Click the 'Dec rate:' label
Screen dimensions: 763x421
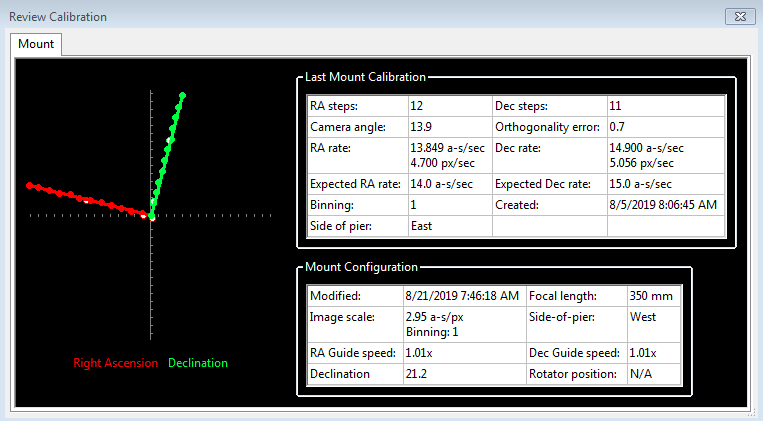coord(518,148)
